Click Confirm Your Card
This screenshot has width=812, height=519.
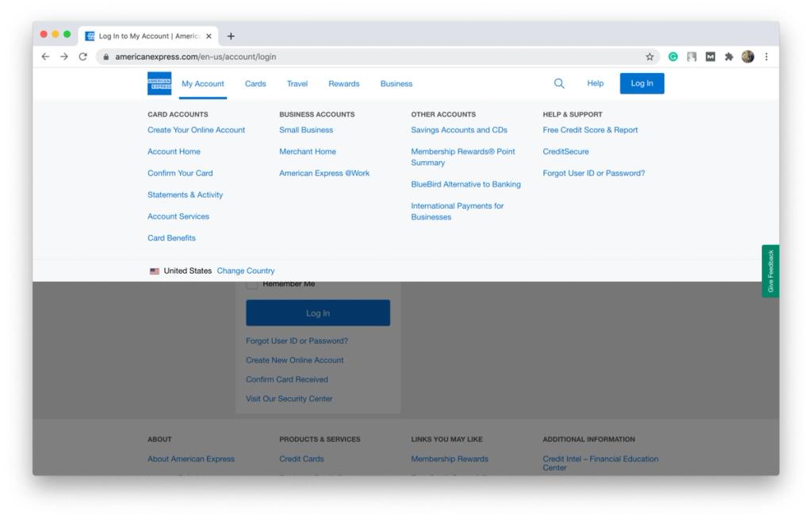click(180, 173)
